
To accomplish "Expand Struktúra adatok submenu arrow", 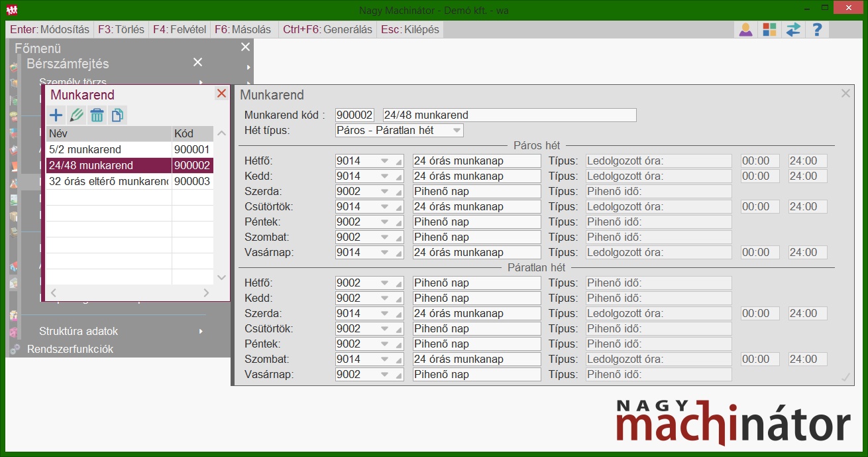I will click(x=201, y=332).
